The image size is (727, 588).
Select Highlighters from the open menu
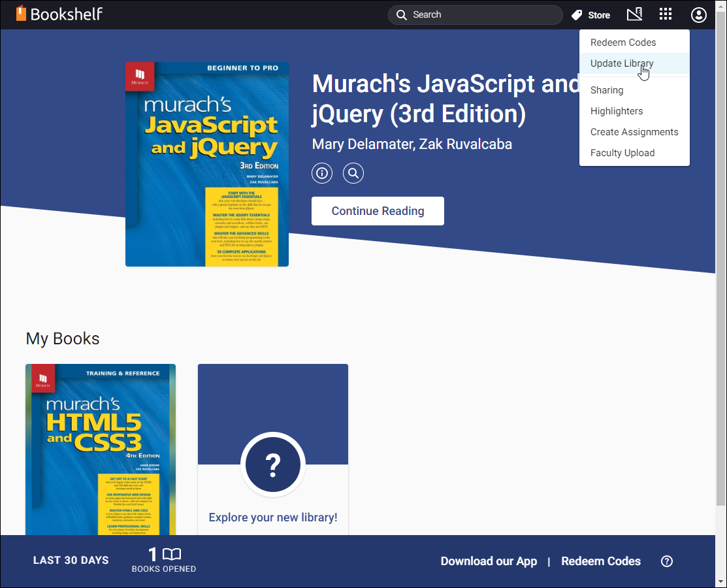click(616, 111)
